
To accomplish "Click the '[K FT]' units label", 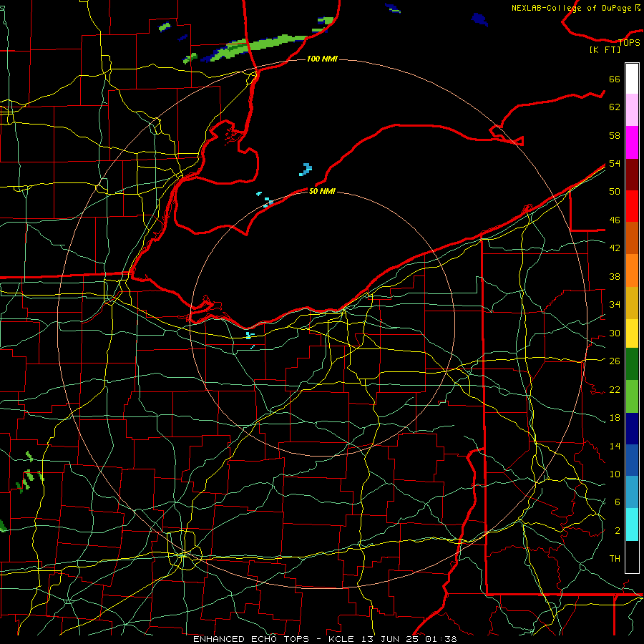I will [x=605, y=50].
